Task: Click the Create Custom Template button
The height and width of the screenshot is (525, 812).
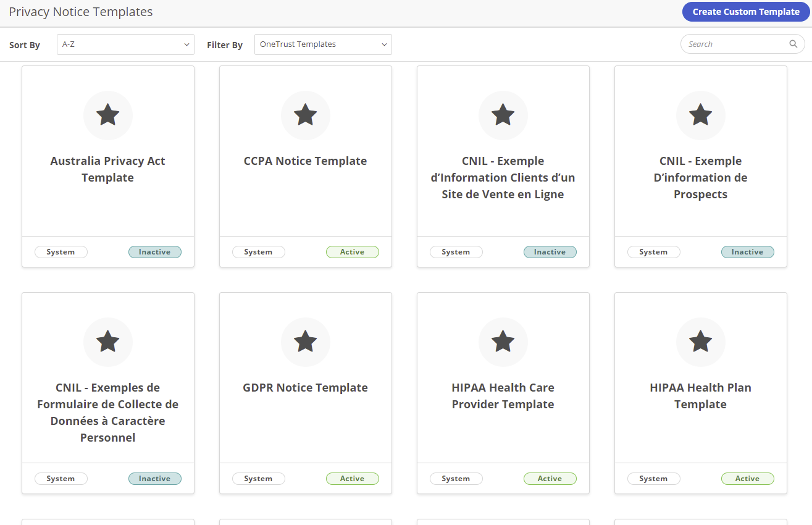Action: coord(746,12)
